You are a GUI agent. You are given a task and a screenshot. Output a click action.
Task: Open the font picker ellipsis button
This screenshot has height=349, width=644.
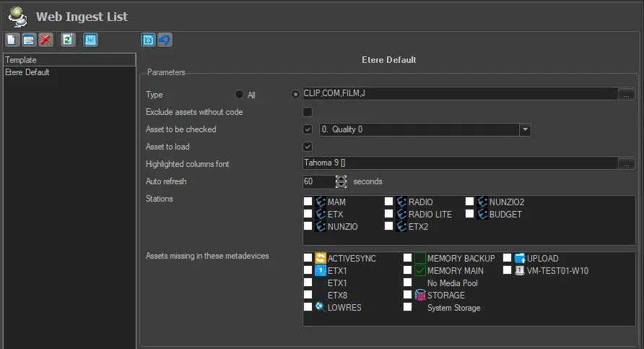627,163
